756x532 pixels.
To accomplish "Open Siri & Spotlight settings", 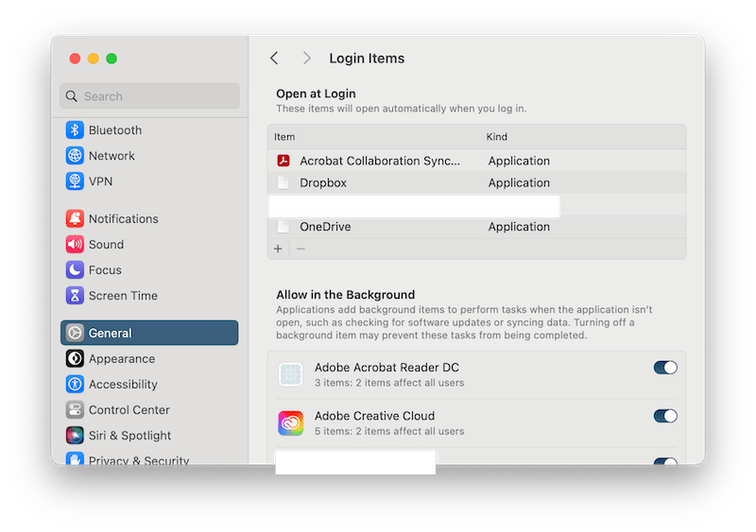I will 149,435.
